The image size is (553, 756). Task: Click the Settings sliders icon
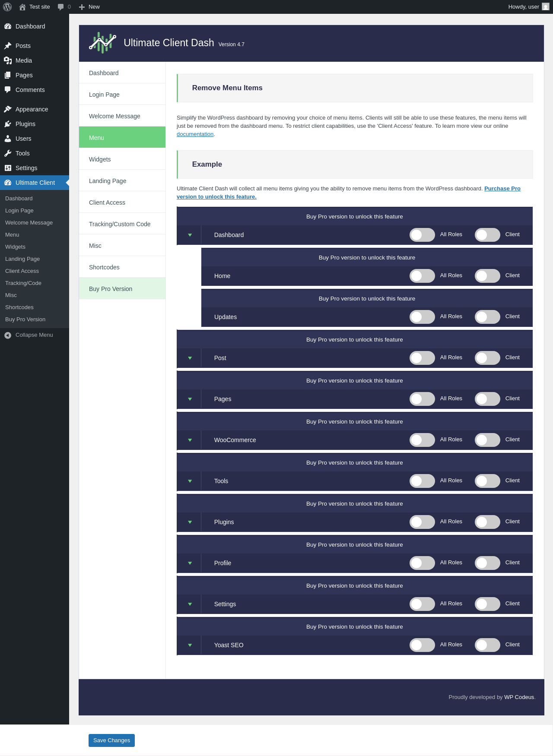coord(8,168)
